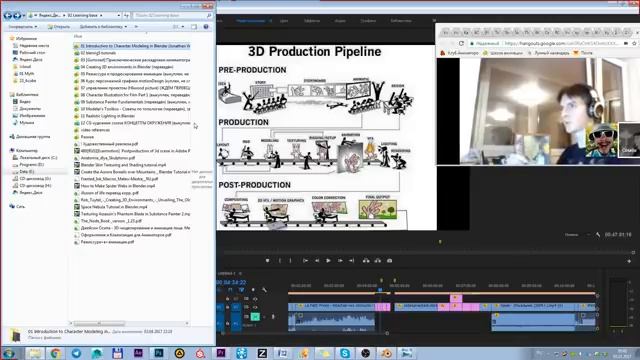Open the address bar history dropdown
Image resolution: width=640 pixels, height=360 pixels.
coord(118,16)
